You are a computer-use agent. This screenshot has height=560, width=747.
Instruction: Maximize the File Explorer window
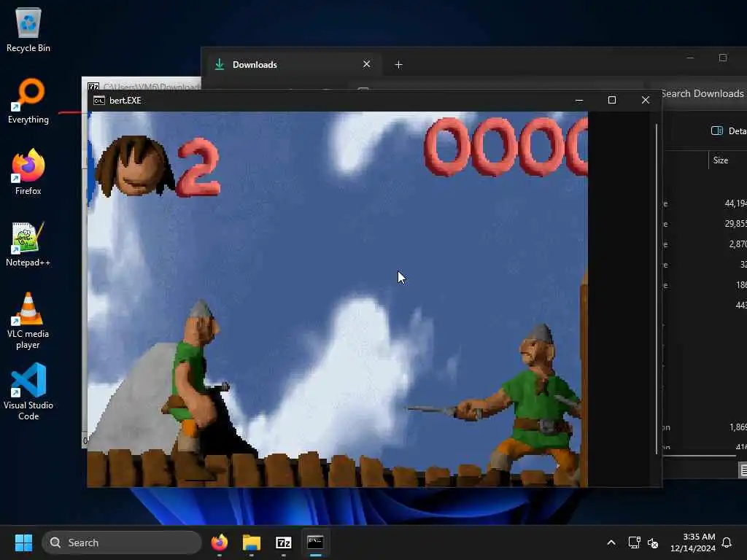click(723, 58)
